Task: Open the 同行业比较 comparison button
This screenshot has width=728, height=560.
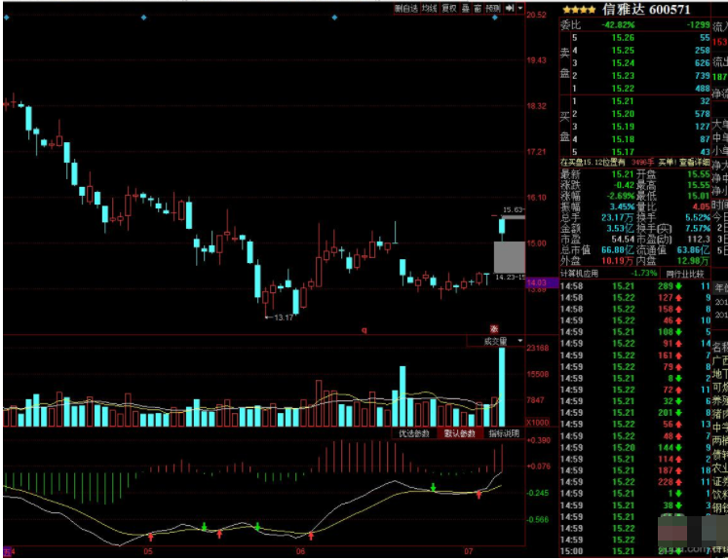Action: pyautogui.click(x=685, y=274)
